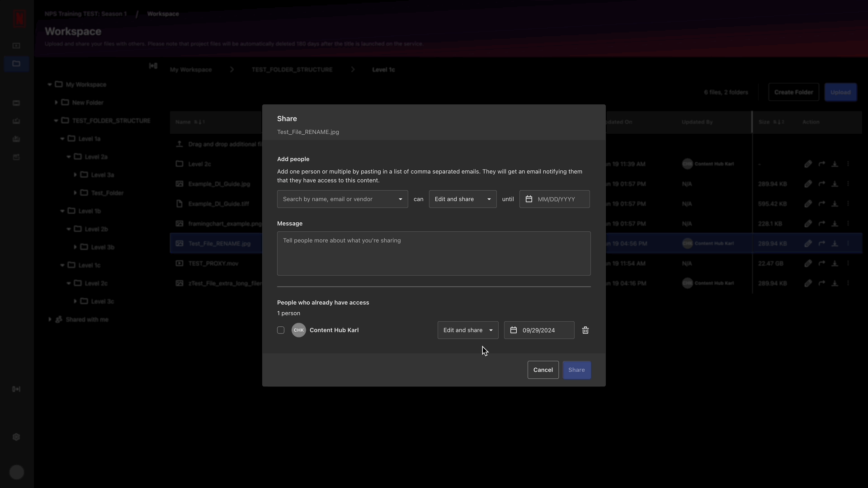
Task: Click the share icon on Test_File_RENAME.jpg row
Action: (821, 243)
